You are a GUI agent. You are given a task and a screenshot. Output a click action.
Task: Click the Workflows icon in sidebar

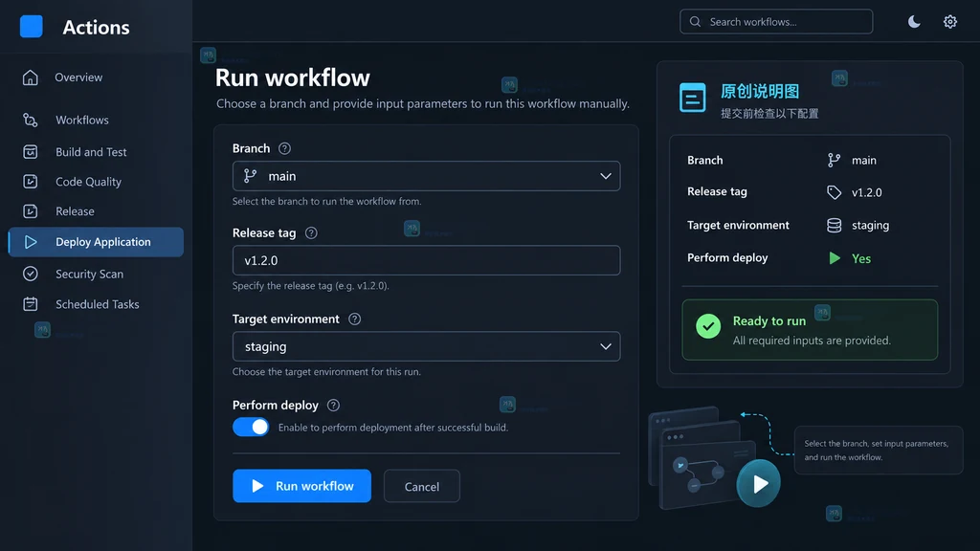click(x=30, y=120)
